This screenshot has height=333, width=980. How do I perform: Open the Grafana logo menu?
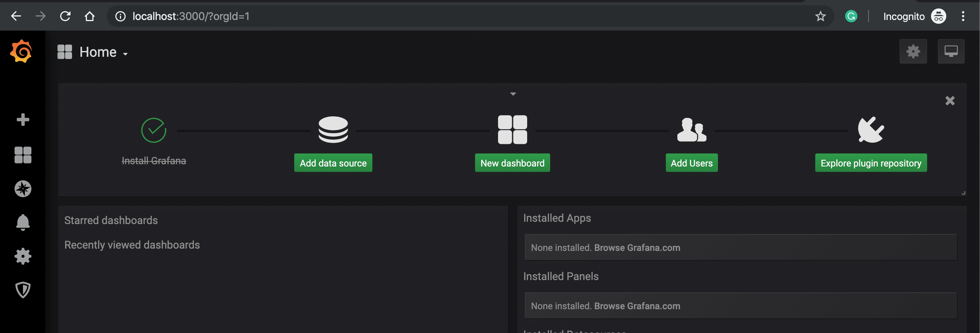(x=21, y=51)
